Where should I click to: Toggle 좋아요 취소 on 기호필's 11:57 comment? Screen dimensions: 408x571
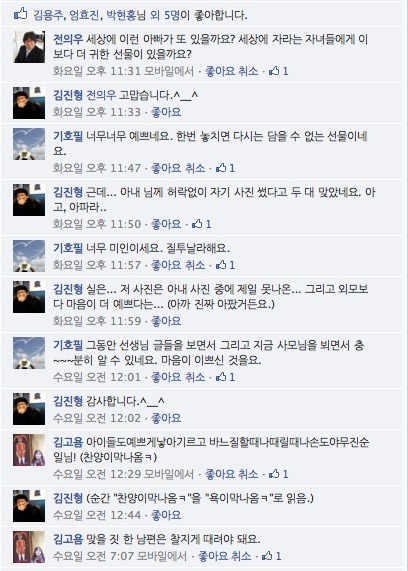[x=178, y=265]
